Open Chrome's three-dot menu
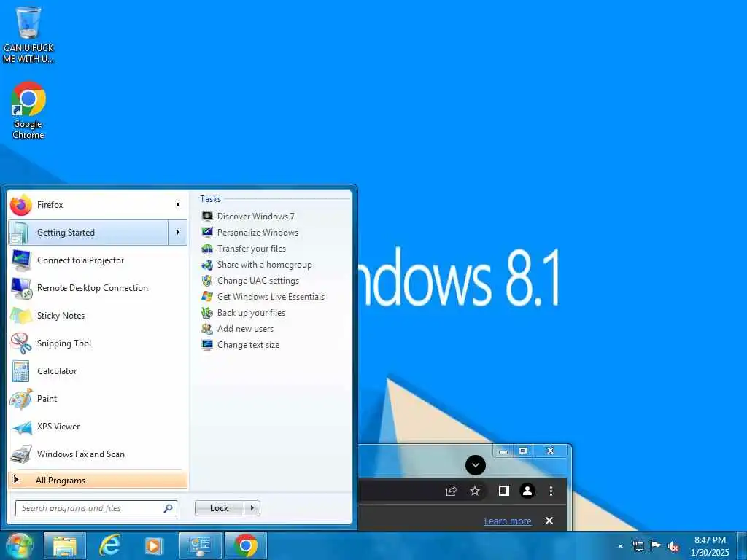Image resolution: width=747 pixels, height=560 pixels. [x=551, y=491]
